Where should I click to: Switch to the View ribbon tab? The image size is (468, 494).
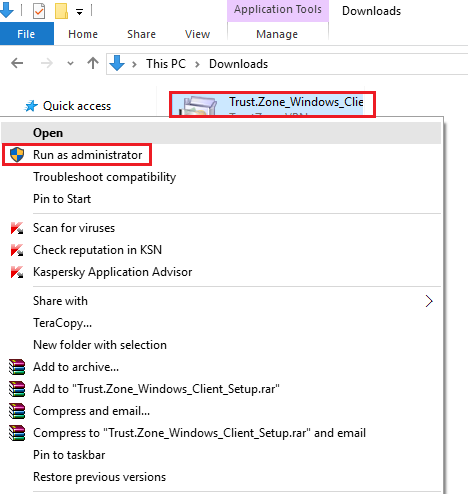197,34
